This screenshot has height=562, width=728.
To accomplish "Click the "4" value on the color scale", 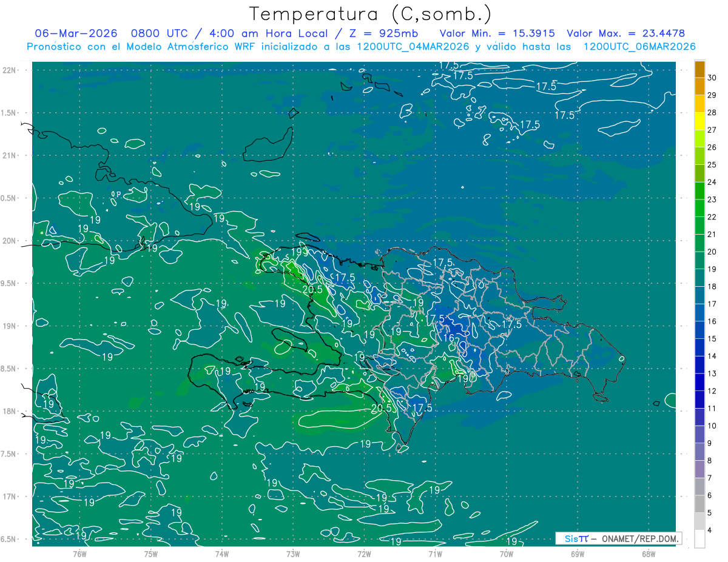I will coord(710,530).
